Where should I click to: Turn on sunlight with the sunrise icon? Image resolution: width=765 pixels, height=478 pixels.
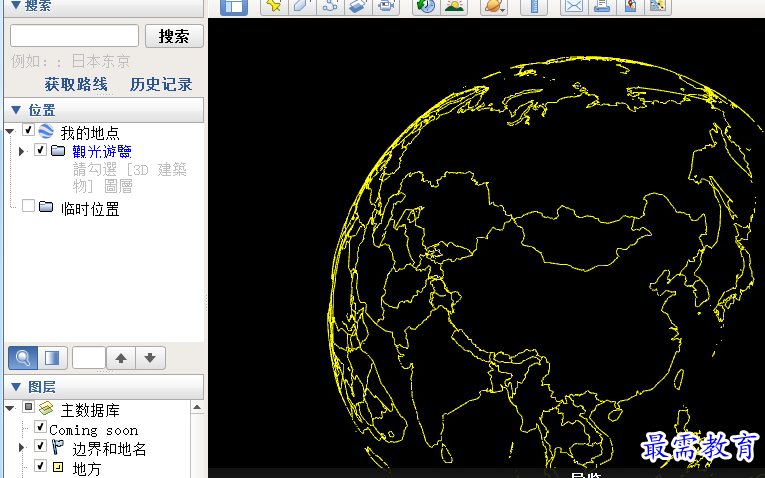click(454, 6)
